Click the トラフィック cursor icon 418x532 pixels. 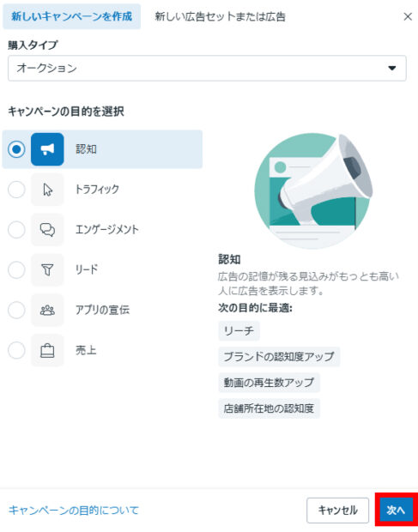(x=47, y=190)
